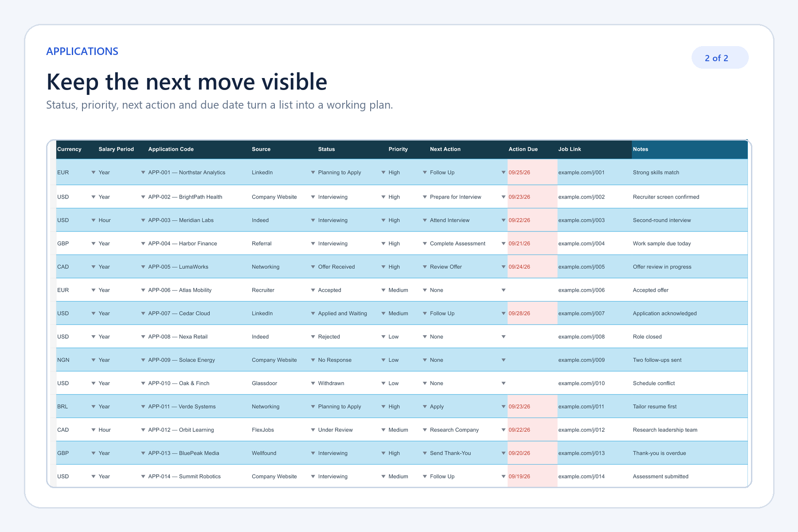Select the Action Due column header
Image resolution: width=798 pixels, height=532 pixels.
[x=532, y=149]
